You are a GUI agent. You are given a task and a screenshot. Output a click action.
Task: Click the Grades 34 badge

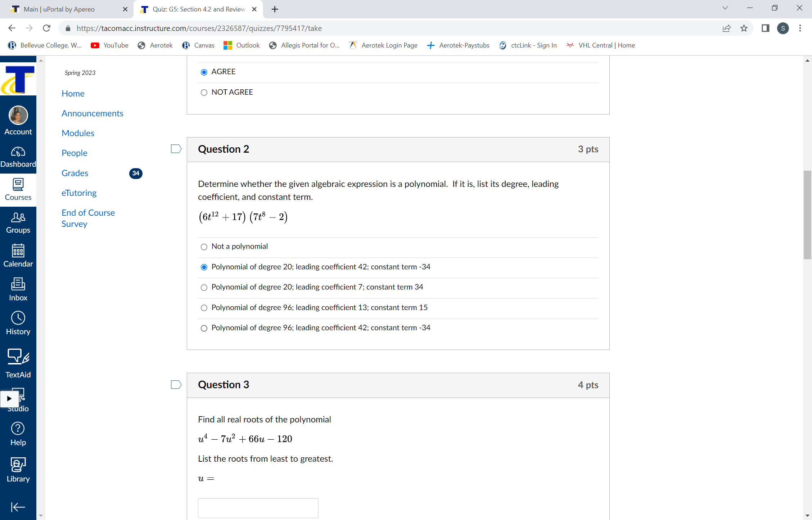tap(136, 173)
